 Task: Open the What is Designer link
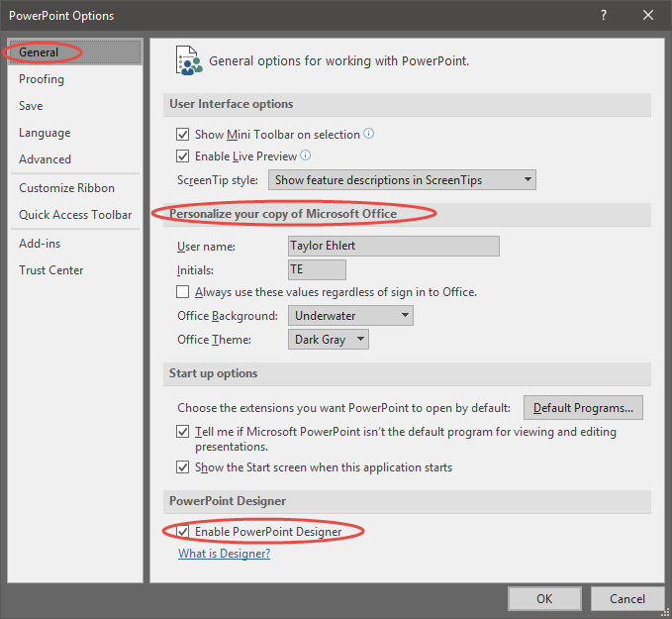tap(224, 554)
